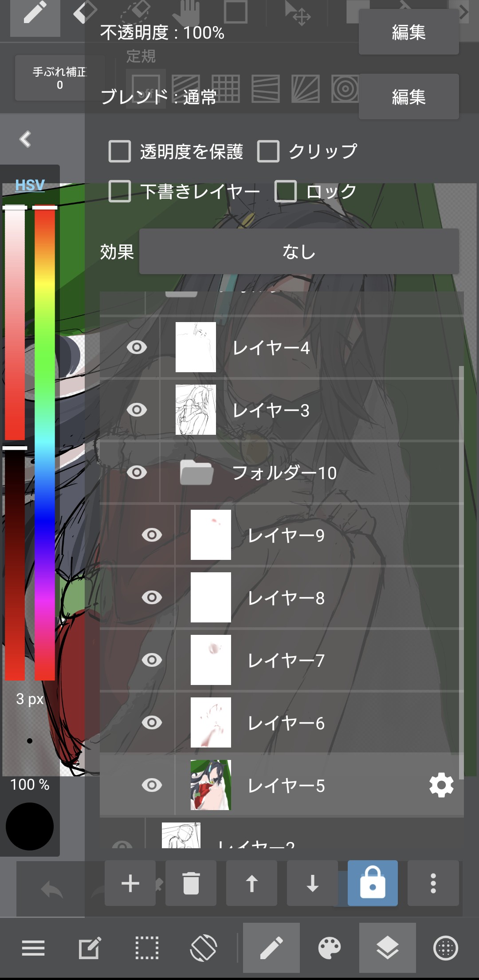Enable 透明度を保護 checkbox
The image size is (479, 980).
[x=120, y=151]
